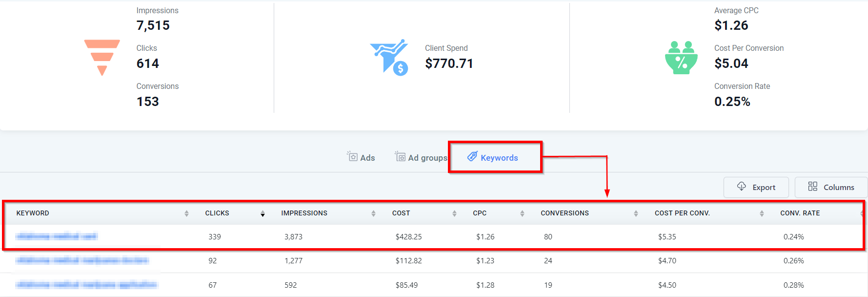Click the Columns grid icon

(812, 187)
